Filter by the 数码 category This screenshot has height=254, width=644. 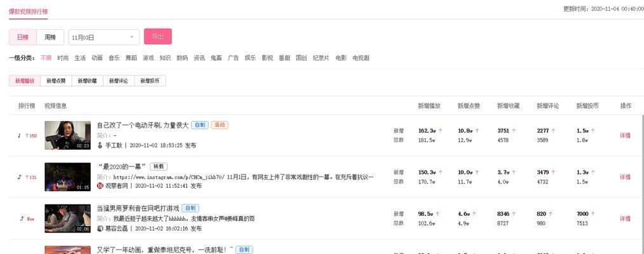click(182, 58)
